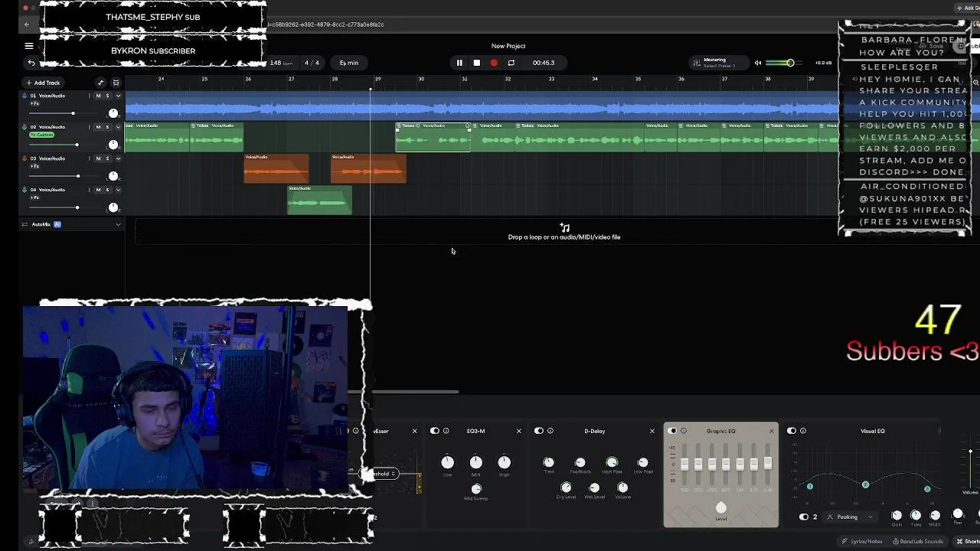Solo track 01 Voice/Audio
The width and height of the screenshot is (980, 551).
(107, 96)
